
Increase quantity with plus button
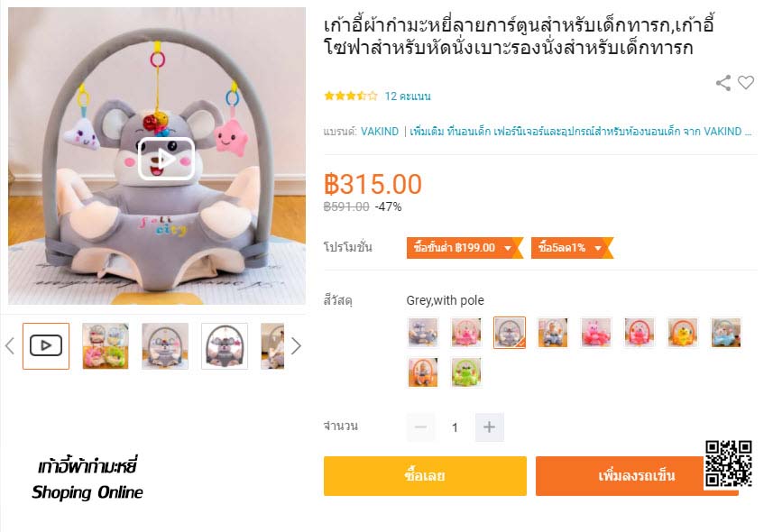pyautogui.click(x=489, y=427)
